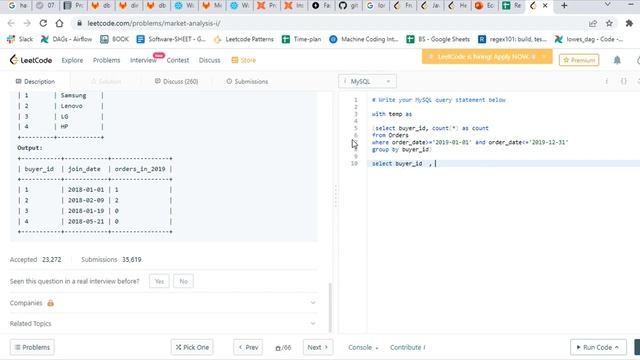Open notifications bell icon
640x360 pixels.
point(617,60)
